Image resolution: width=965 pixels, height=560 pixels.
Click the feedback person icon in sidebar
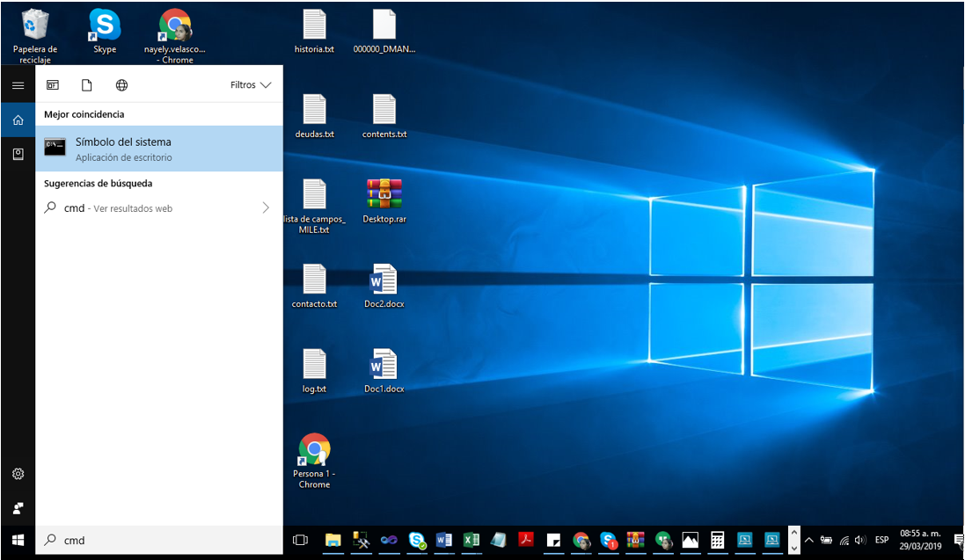point(18,508)
